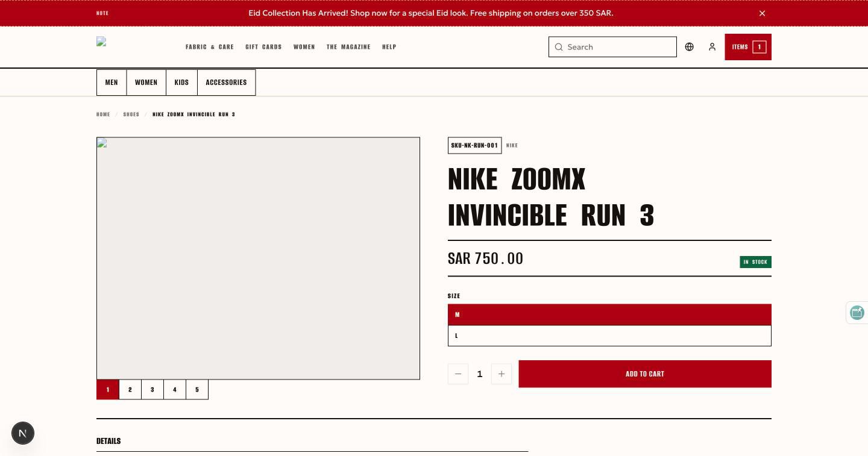This screenshot has height=456, width=868.
Task: Click Add to Cart button
Action: pyautogui.click(x=645, y=374)
